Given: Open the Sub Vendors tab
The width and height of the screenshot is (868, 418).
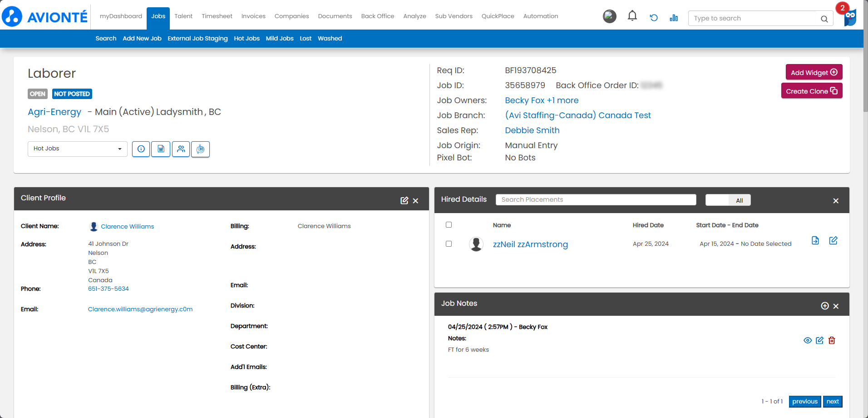Looking at the screenshot, I should 454,16.
